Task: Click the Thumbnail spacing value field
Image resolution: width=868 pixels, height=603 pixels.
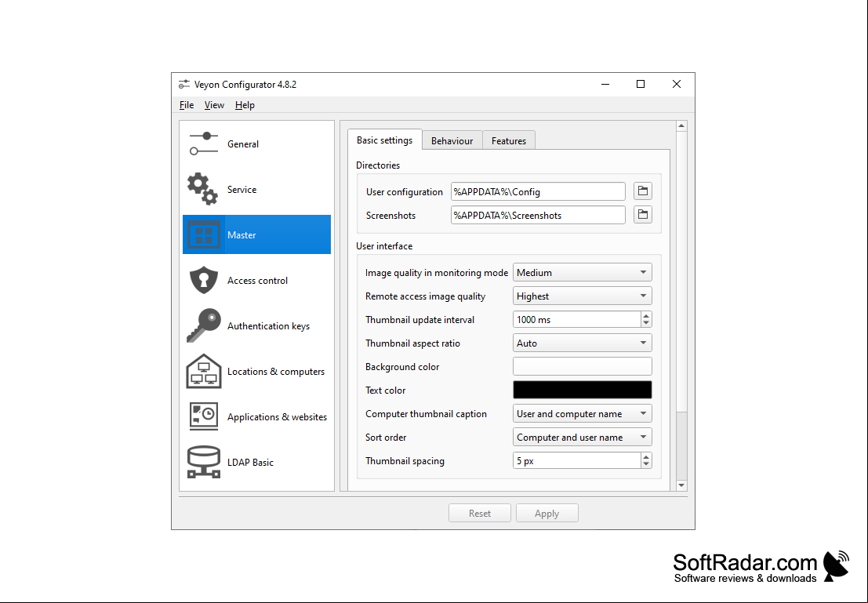Action: [x=577, y=461]
